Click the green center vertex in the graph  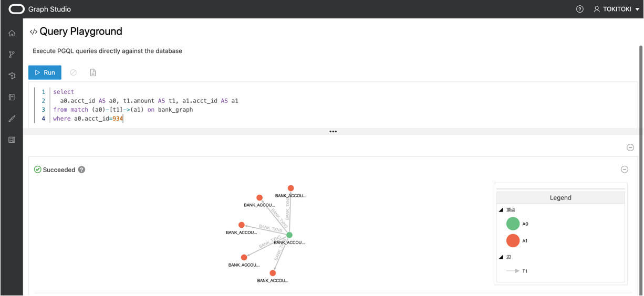pyautogui.click(x=289, y=235)
